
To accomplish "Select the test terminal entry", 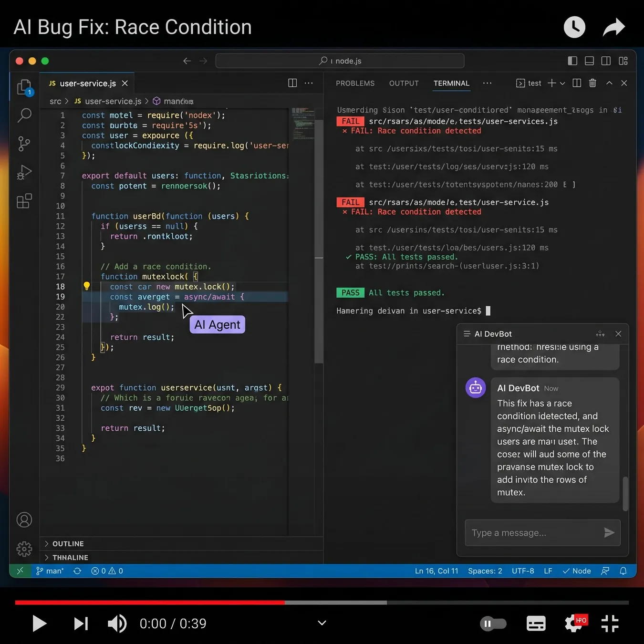I will pyautogui.click(x=529, y=83).
